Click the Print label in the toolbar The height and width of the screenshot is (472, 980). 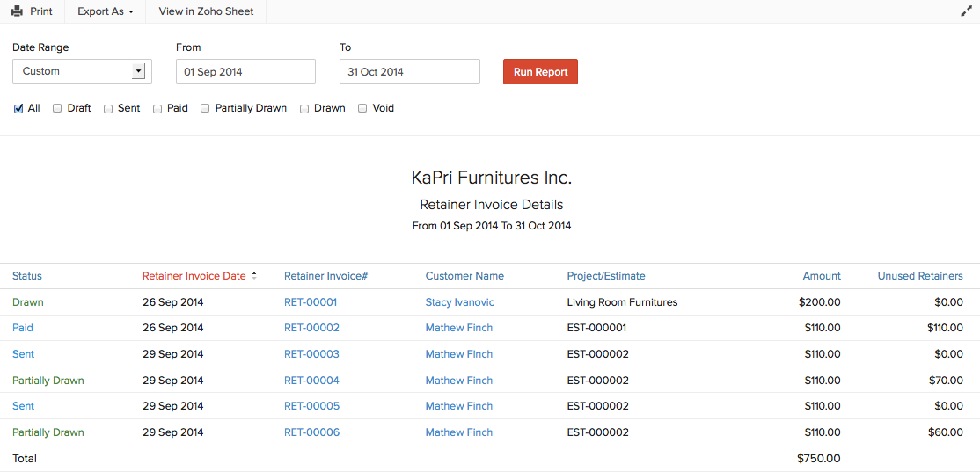(x=41, y=11)
